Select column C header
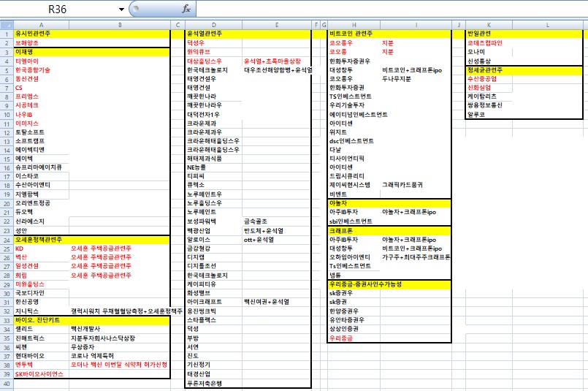 pyautogui.click(x=177, y=25)
